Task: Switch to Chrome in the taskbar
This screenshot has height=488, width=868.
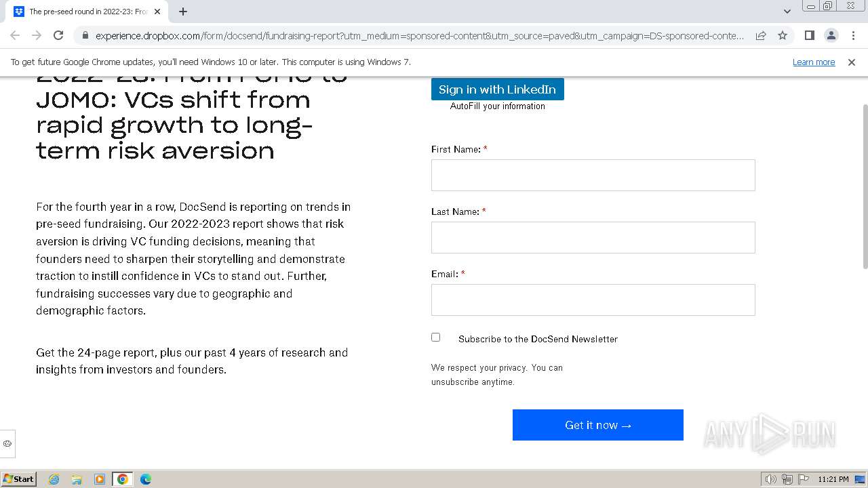Action: tap(123, 479)
